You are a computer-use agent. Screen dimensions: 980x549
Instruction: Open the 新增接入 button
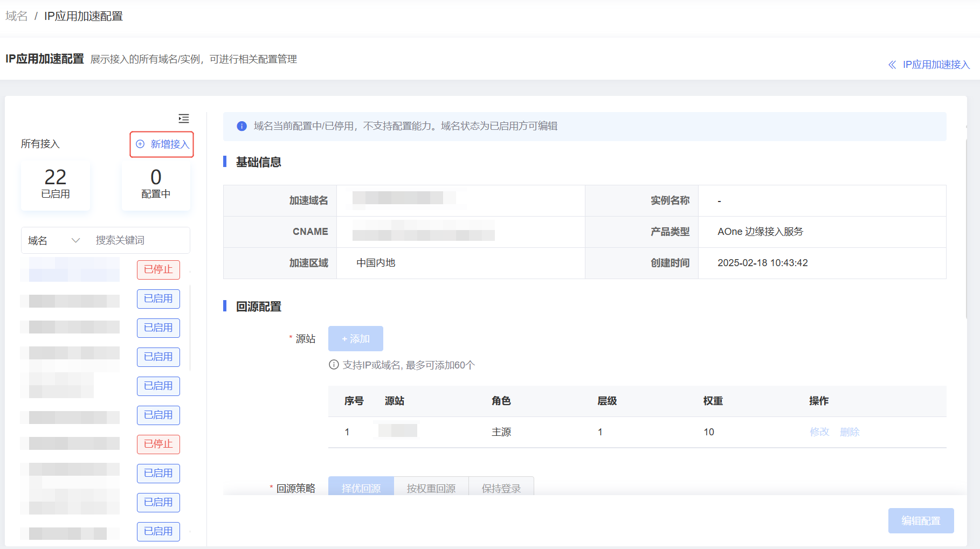tap(162, 144)
